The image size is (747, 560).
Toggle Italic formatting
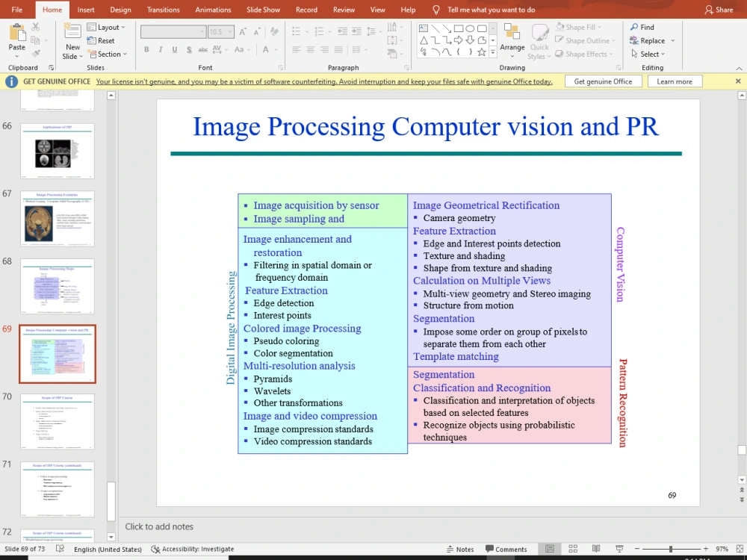click(x=161, y=49)
